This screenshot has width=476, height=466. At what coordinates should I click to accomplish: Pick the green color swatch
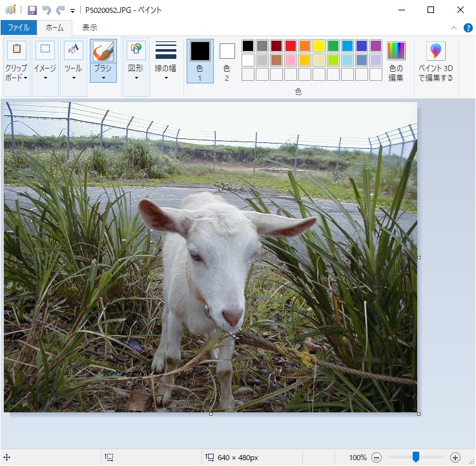click(333, 46)
